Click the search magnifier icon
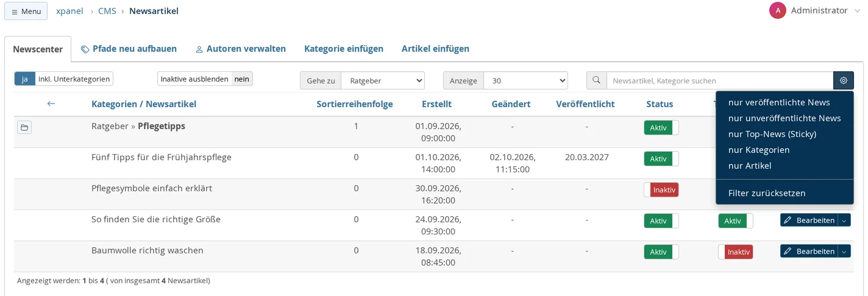Image resolution: width=868 pixels, height=296 pixels. [x=597, y=80]
